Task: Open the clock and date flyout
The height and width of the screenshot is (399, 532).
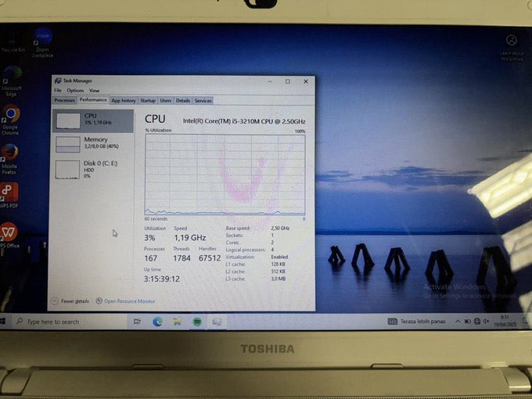Action: (505, 321)
